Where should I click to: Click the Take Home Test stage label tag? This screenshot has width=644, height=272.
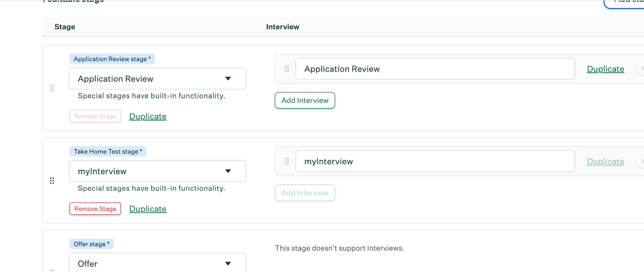coord(108,151)
